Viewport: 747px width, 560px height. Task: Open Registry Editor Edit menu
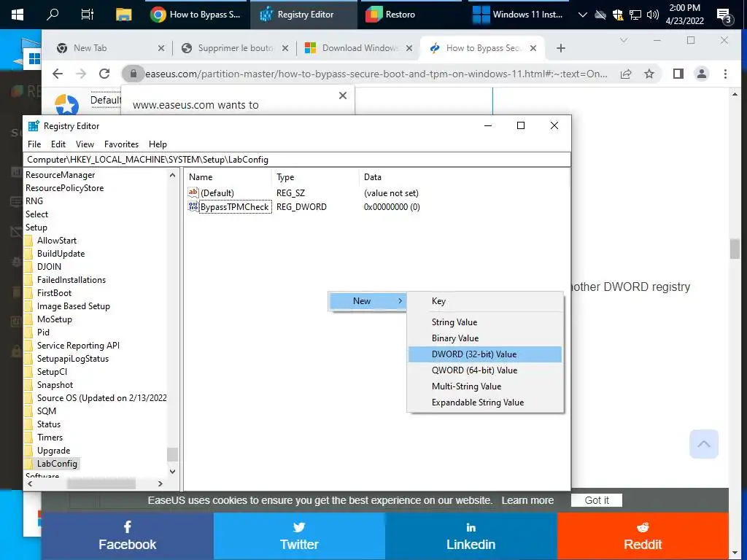pyautogui.click(x=58, y=144)
